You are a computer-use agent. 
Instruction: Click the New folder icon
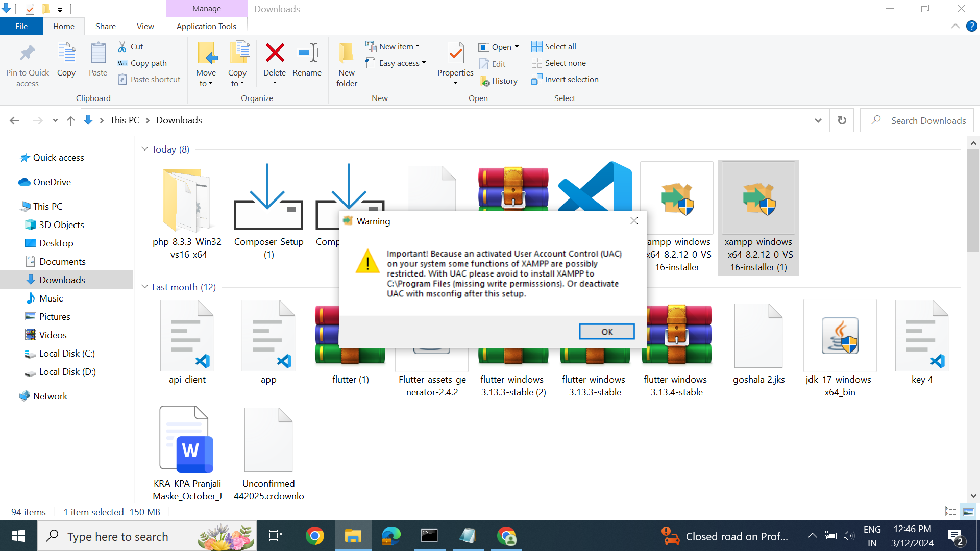347,54
